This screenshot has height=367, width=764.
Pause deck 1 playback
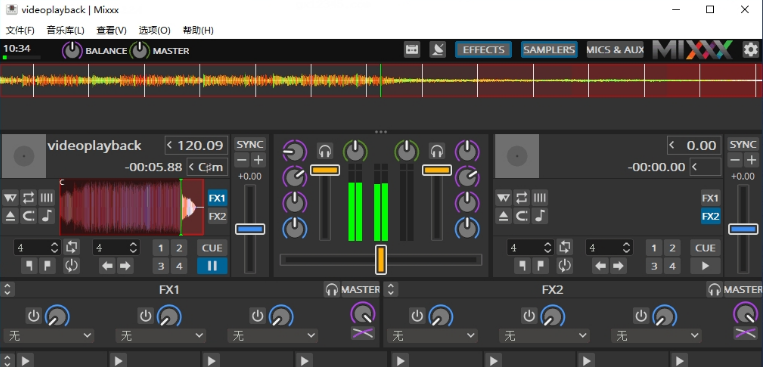click(212, 266)
